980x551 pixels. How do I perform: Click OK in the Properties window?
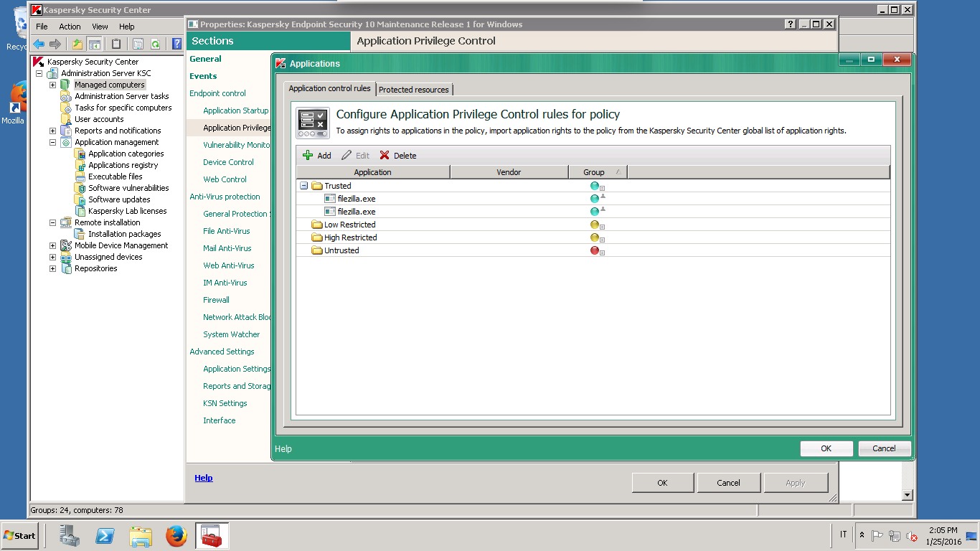[662, 483]
